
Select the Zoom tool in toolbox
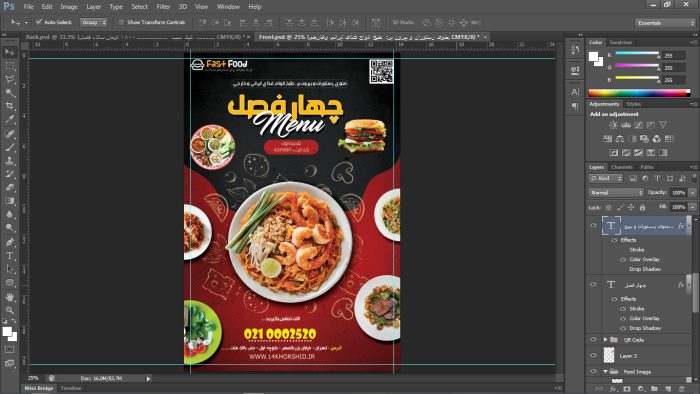[x=9, y=310]
